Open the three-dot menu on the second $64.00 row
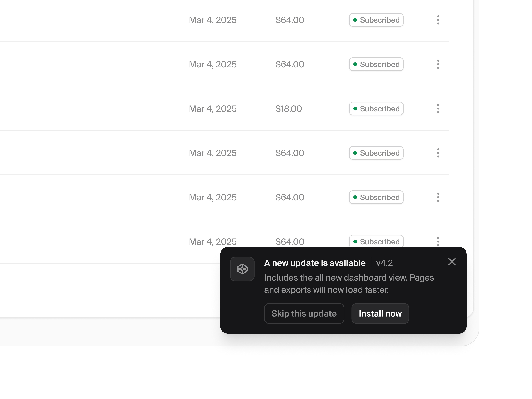The width and height of the screenshot is (532, 399). tap(438, 64)
